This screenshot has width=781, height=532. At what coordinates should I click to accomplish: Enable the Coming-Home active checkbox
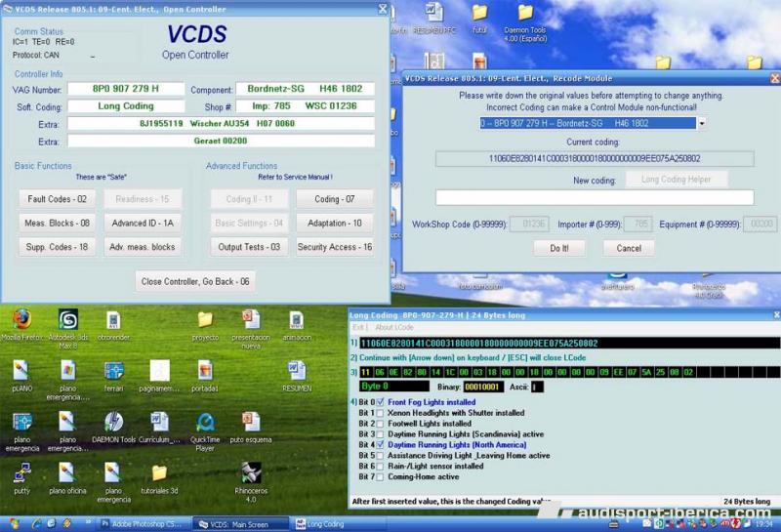(x=380, y=477)
